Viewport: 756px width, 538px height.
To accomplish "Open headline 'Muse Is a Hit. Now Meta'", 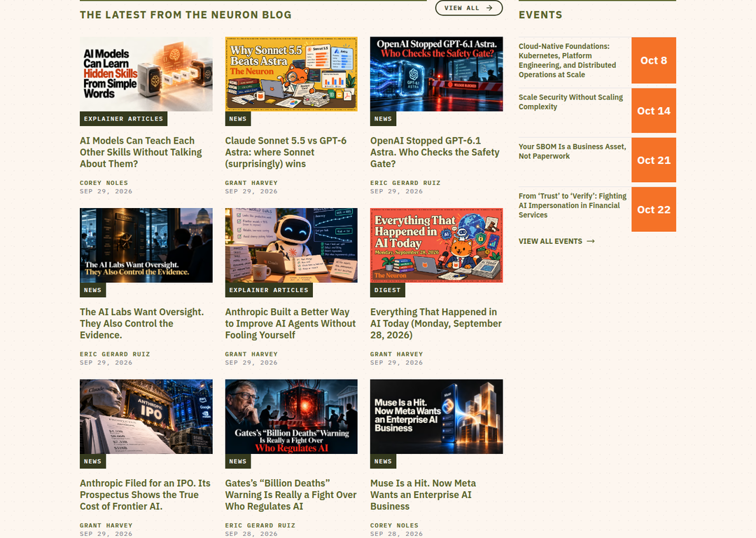I will [x=423, y=495].
